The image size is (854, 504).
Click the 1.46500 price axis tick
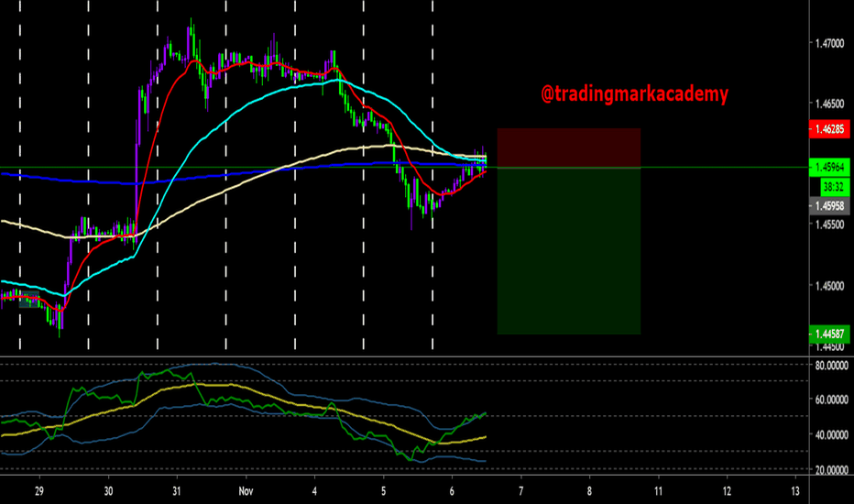[x=829, y=104]
